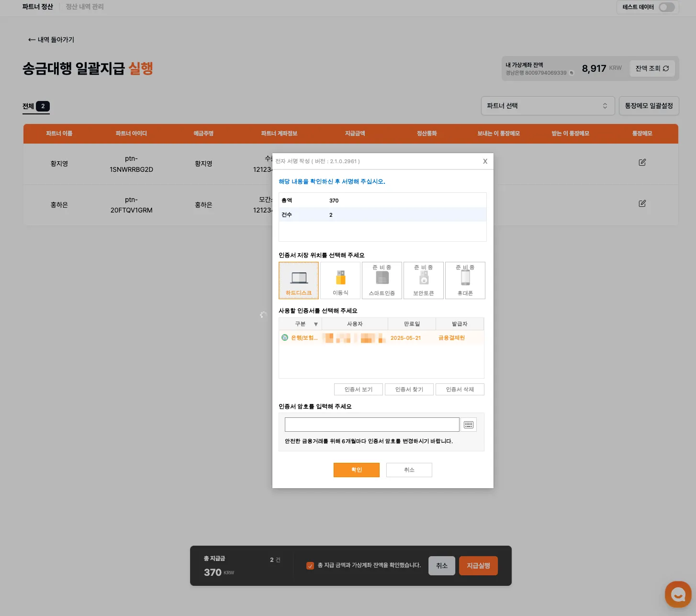This screenshot has height=616, width=696.
Task: Choose the 스마트인증 storage option
Action: [x=382, y=280]
